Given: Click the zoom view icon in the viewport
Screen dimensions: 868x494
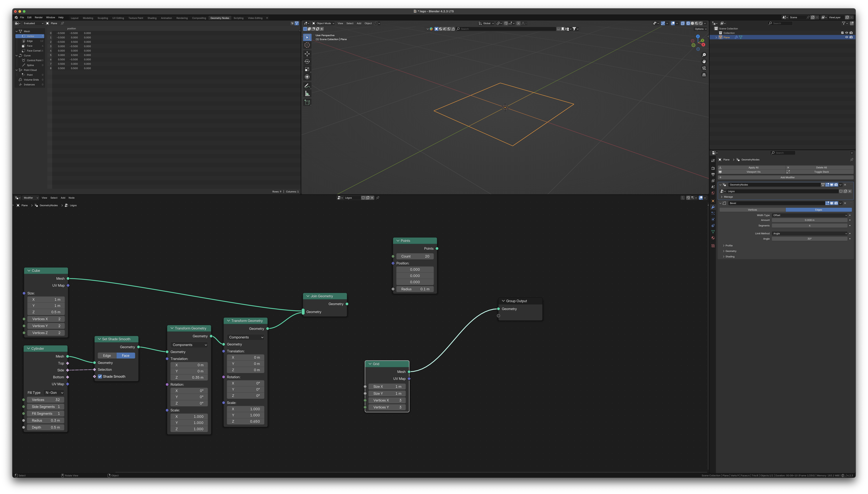Looking at the screenshot, I should (x=704, y=55).
